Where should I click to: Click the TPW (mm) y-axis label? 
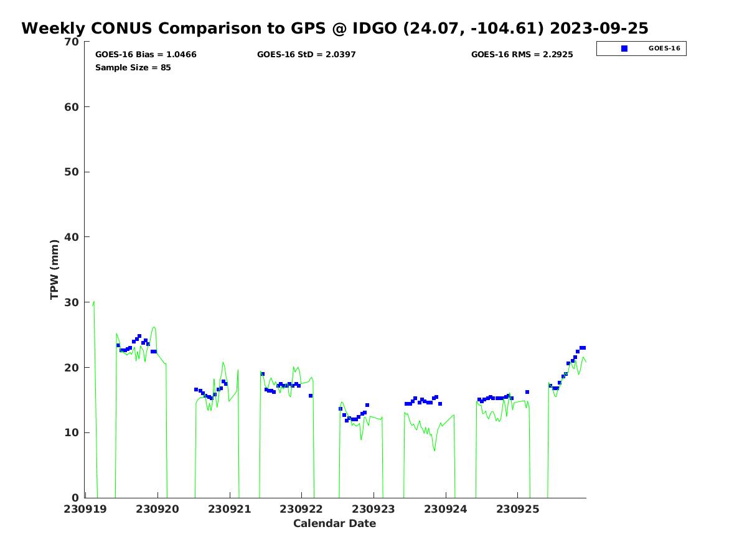55,269
